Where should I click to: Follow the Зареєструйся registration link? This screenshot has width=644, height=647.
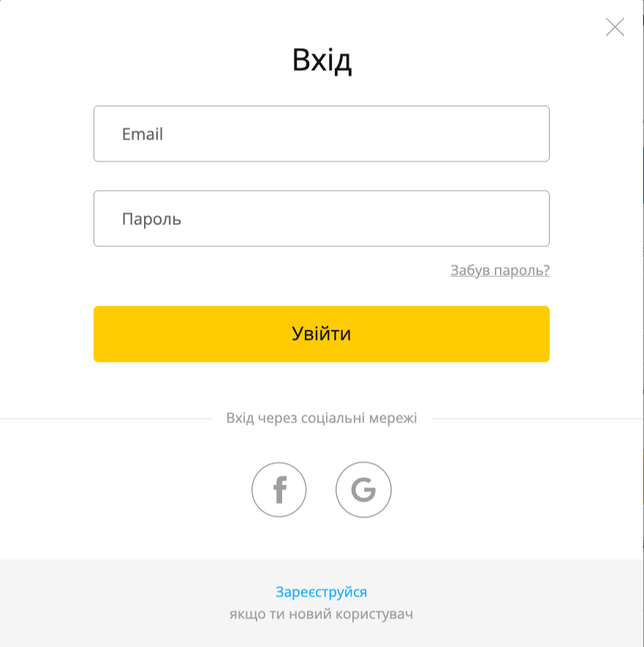coord(321,592)
